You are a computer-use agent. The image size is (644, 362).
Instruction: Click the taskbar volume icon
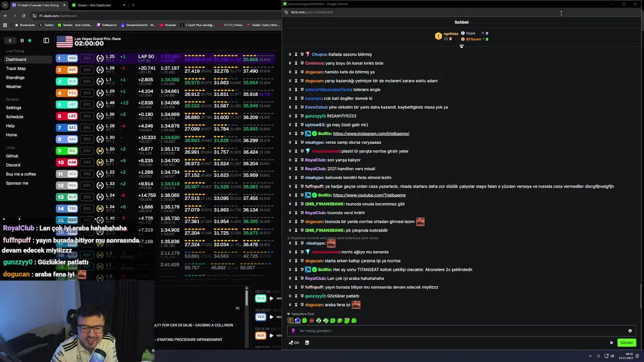click(612, 356)
